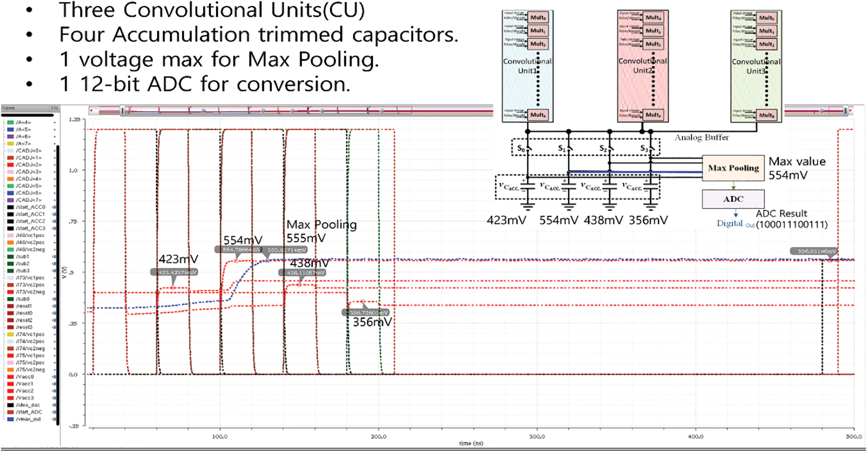
Task: Select the /A<4> signal in the list
Action: (24, 122)
